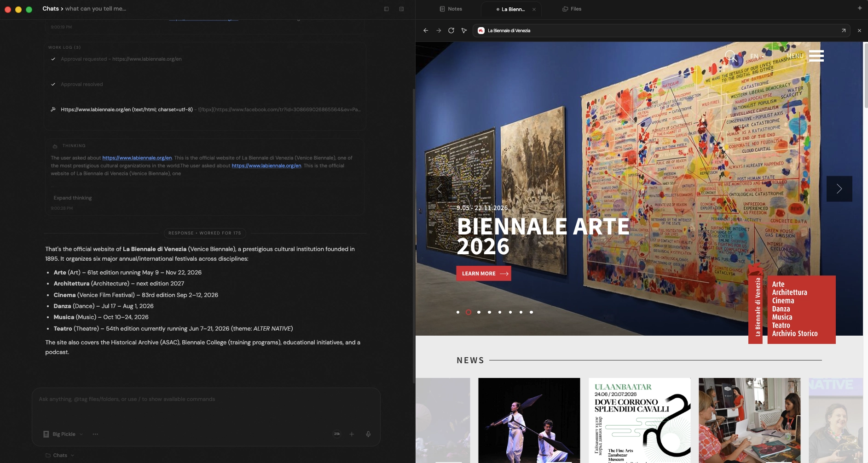Switch to the Notes tab
The image size is (868, 463).
click(x=451, y=9)
